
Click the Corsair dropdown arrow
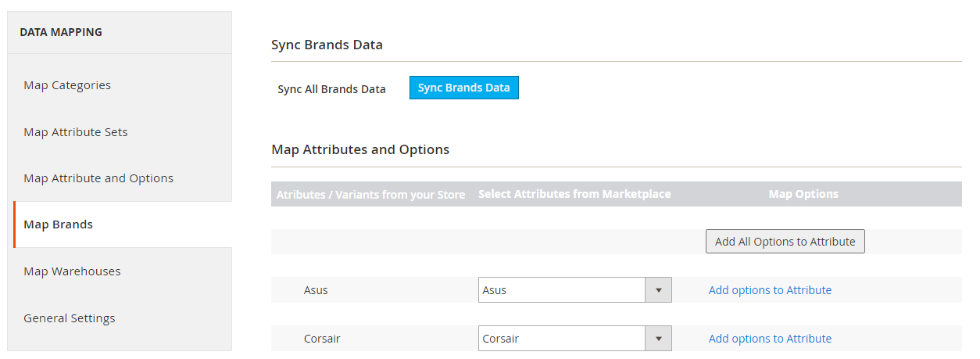(658, 339)
